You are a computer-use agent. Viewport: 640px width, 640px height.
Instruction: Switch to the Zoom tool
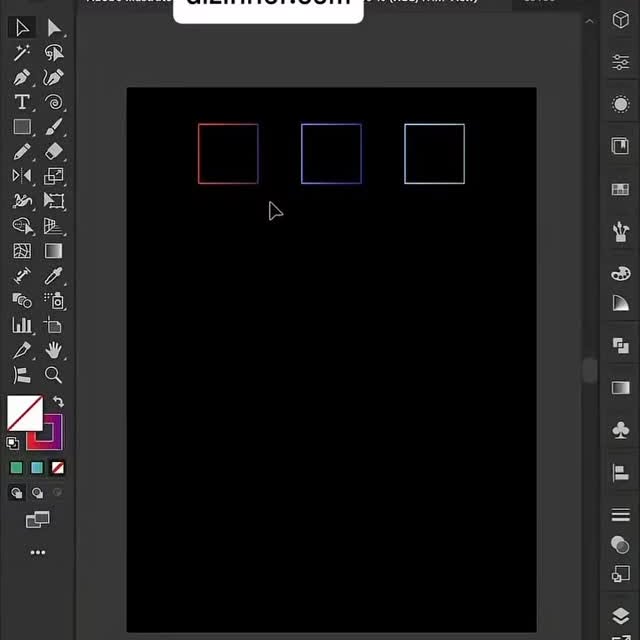click(54, 375)
